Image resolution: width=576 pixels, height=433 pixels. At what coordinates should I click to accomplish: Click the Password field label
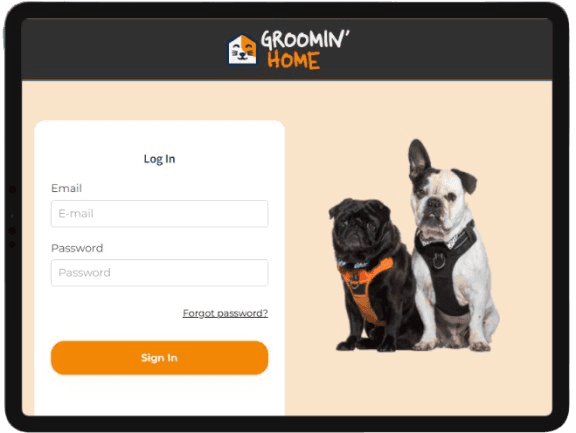pos(77,248)
